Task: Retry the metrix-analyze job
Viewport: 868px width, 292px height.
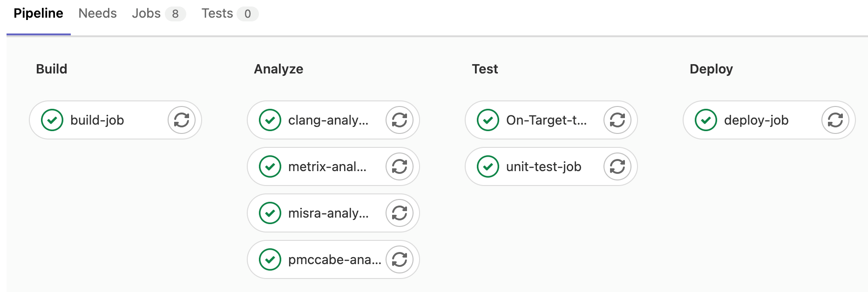Action: [x=400, y=166]
